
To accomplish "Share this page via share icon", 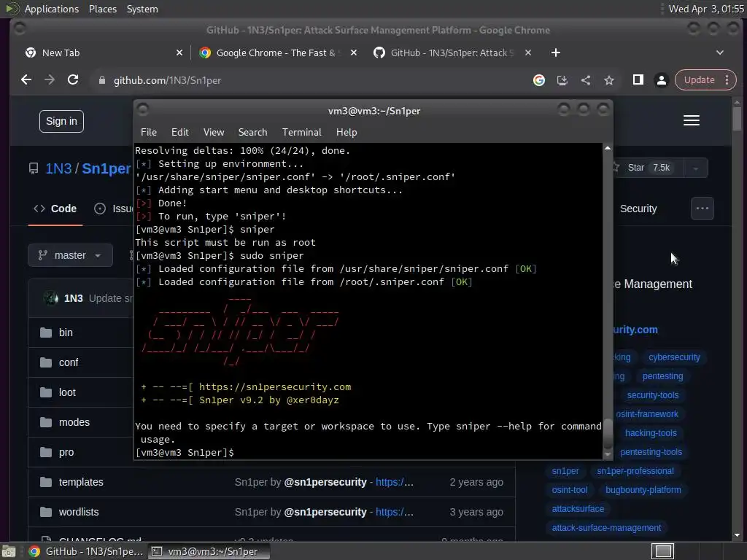I will click(586, 80).
